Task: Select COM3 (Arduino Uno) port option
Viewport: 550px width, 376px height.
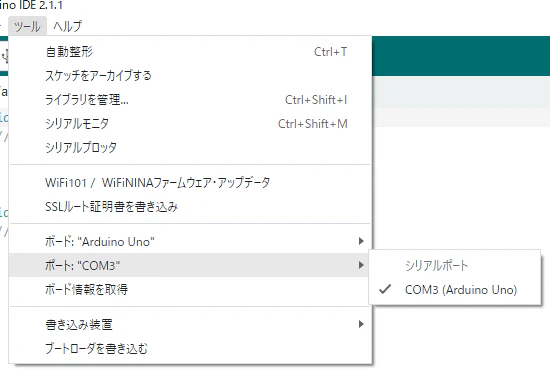Action: coord(455,290)
